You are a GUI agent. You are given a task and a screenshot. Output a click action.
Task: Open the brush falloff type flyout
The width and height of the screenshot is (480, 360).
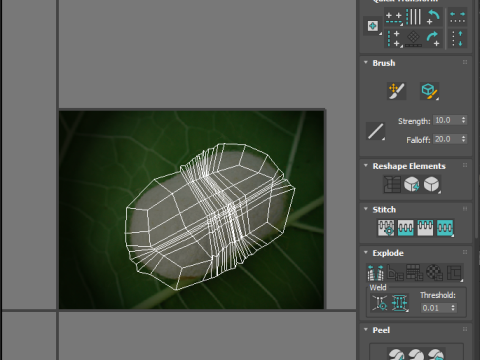[376, 131]
